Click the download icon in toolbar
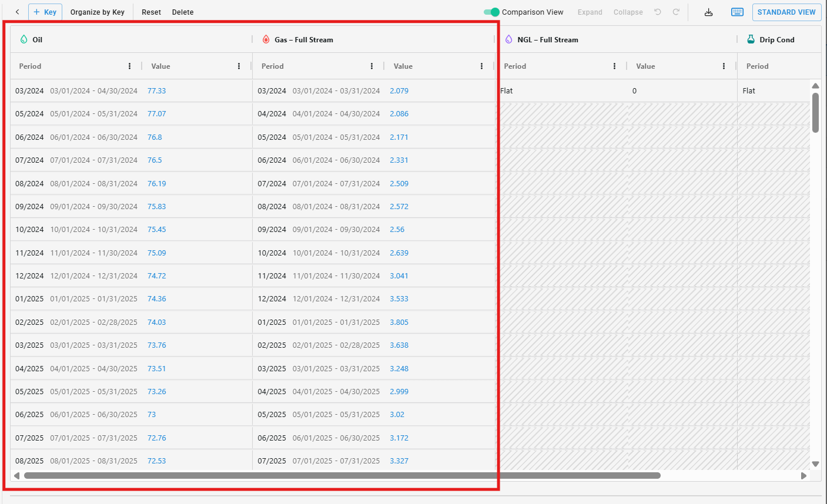 coord(708,12)
